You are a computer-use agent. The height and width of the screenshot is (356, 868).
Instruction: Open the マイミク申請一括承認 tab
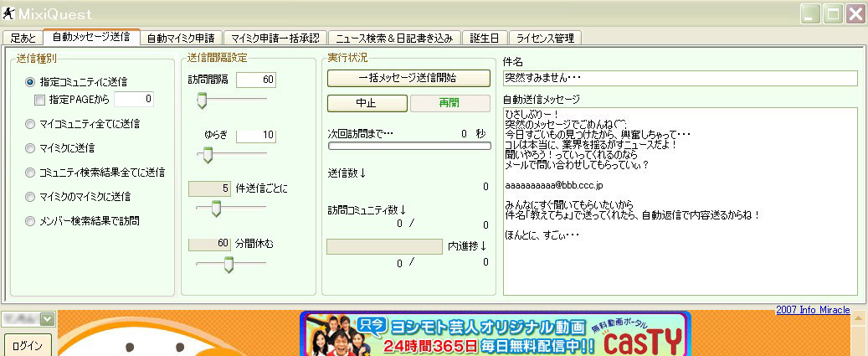[275, 38]
